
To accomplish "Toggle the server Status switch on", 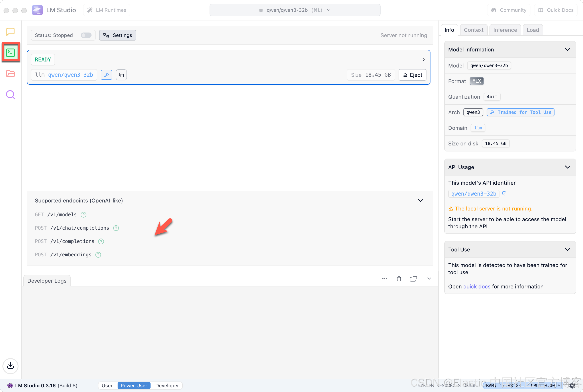I will pos(86,35).
